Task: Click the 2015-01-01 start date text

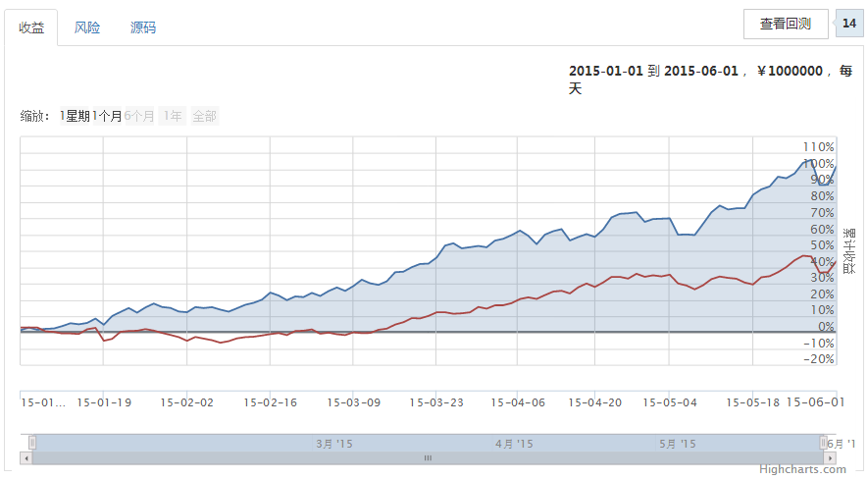Action: tap(606, 71)
